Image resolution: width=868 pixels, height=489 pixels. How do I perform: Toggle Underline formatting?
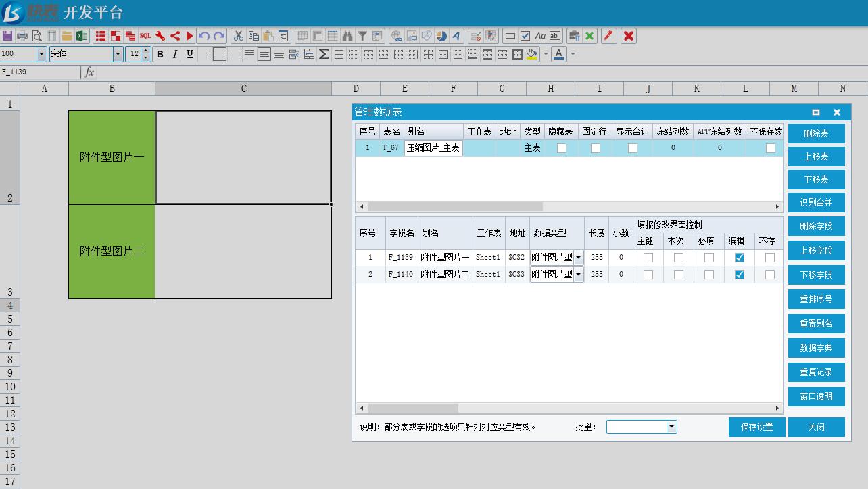click(x=190, y=54)
